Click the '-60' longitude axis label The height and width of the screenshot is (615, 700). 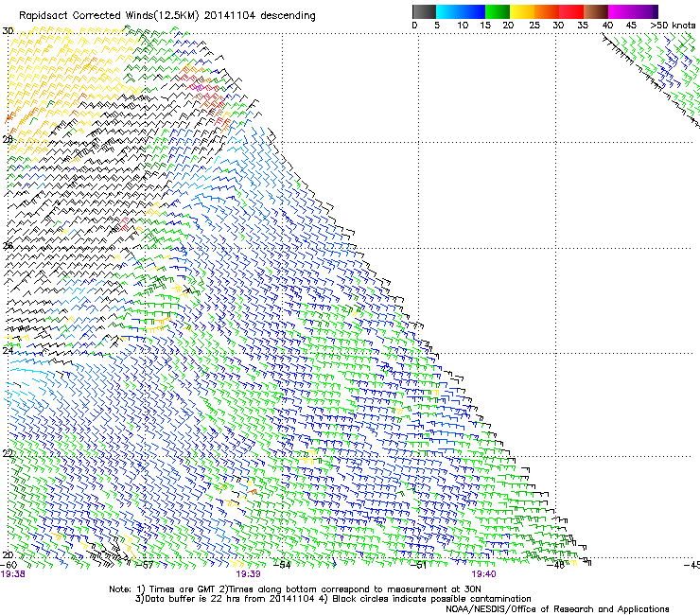[9, 565]
